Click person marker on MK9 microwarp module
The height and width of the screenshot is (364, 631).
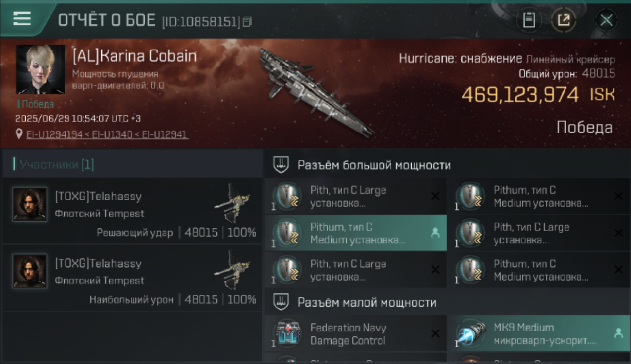click(618, 333)
